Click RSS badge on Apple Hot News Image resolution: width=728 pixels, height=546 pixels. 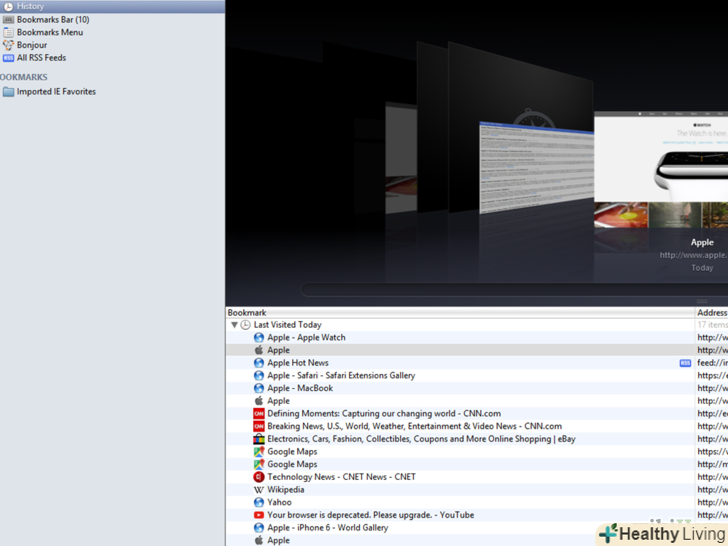[685, 363]
